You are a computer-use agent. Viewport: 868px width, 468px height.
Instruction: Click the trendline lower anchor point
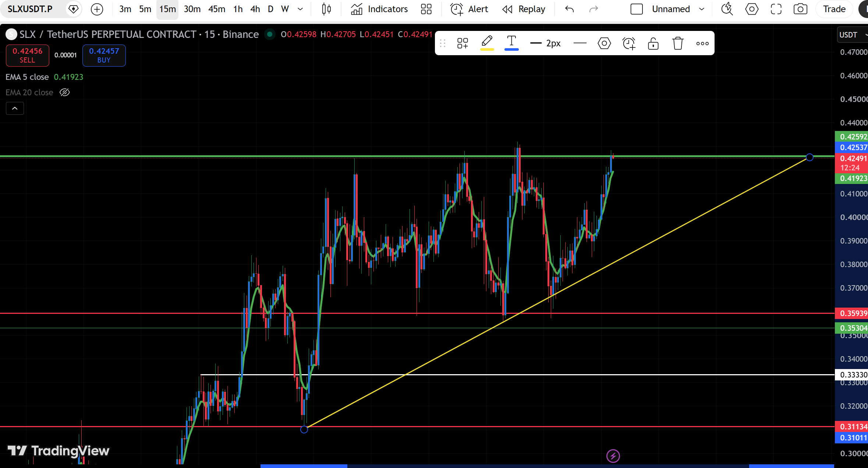304,429
